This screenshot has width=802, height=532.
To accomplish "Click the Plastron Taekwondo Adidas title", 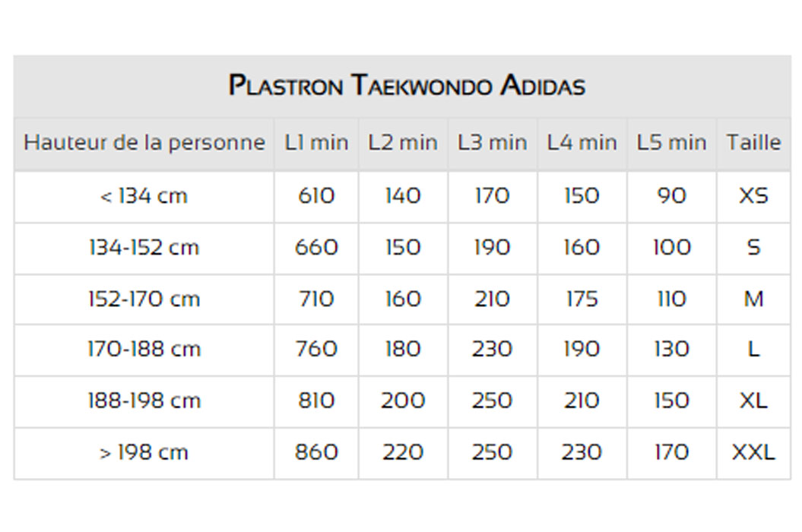I will point(407,85).
